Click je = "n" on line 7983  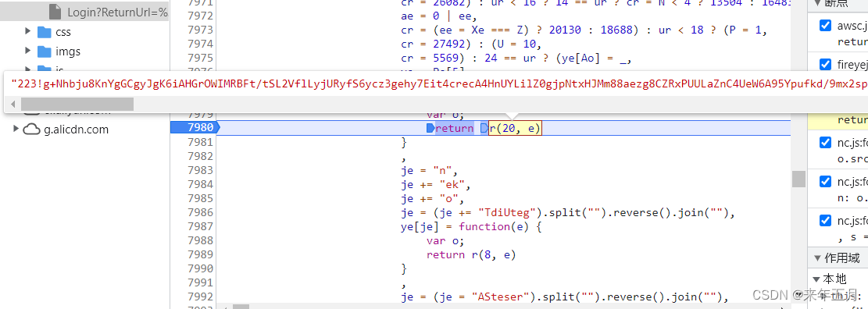(427, 170)
